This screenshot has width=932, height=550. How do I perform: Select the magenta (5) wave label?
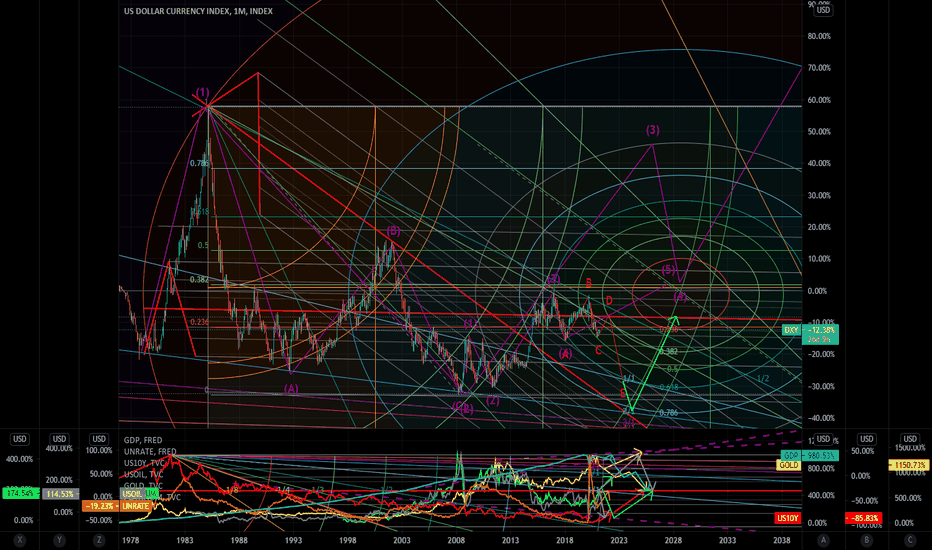669,270
